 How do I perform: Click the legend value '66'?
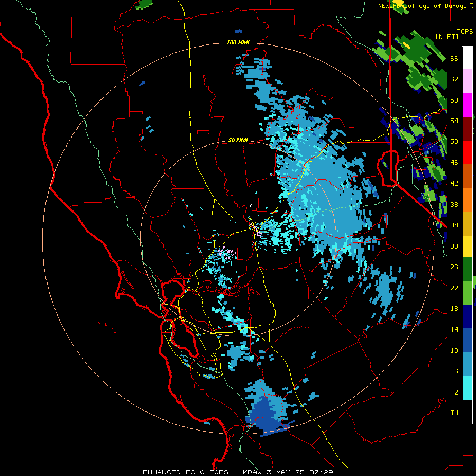tap(454, 59)
